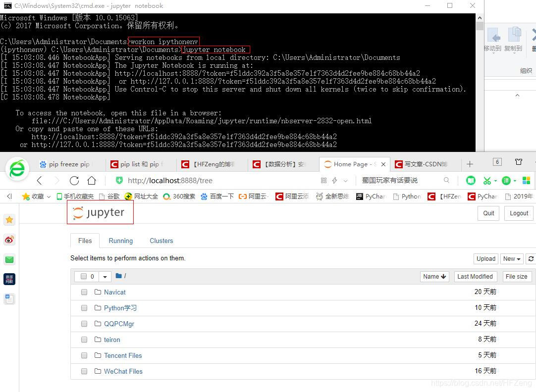Click the root folder icon in breadcrumb

pos(118,276)
